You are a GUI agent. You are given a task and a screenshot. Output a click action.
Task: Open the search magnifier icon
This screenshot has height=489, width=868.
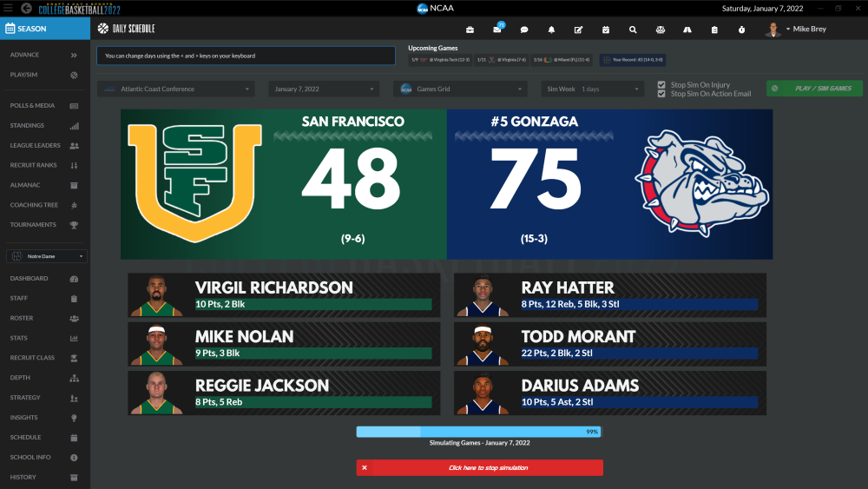click(x=633, y=30)
